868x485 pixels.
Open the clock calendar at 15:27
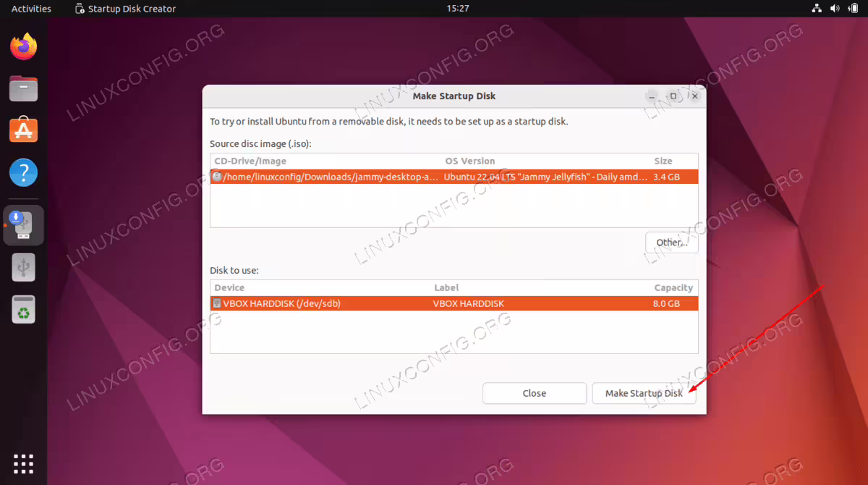(x=458, y=9)
